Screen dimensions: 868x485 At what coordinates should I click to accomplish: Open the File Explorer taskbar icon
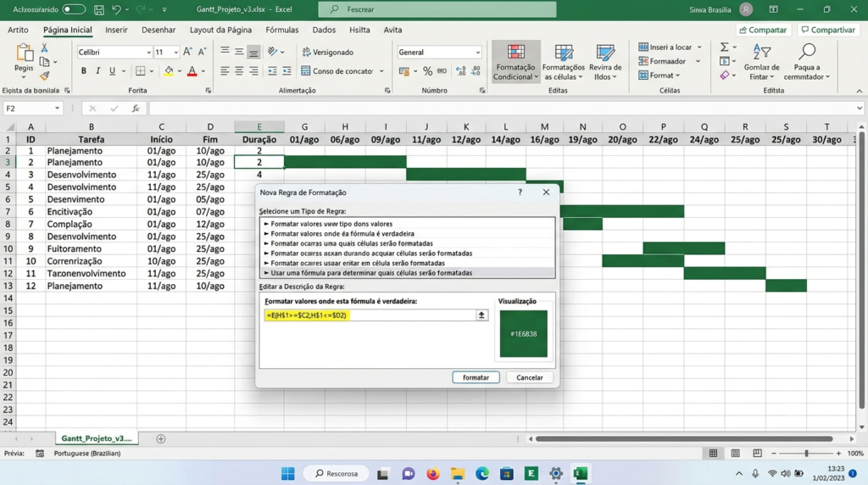tap(457, 473)
